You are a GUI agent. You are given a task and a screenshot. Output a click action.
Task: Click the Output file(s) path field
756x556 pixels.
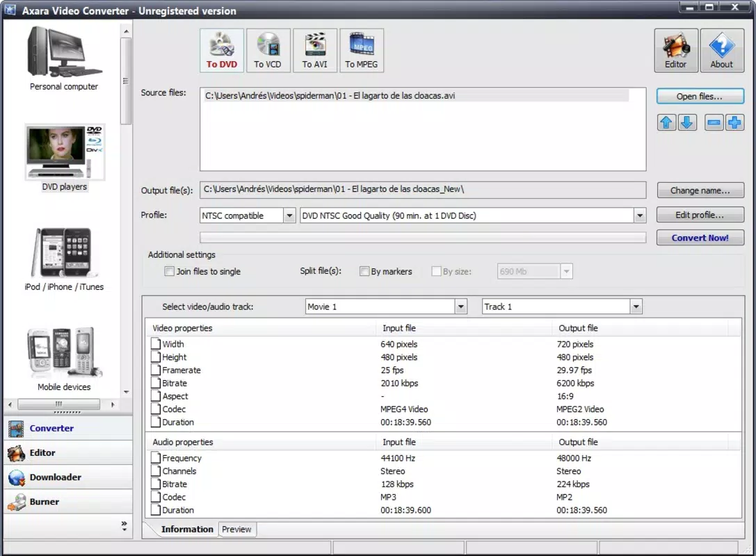tap(423, 190)
